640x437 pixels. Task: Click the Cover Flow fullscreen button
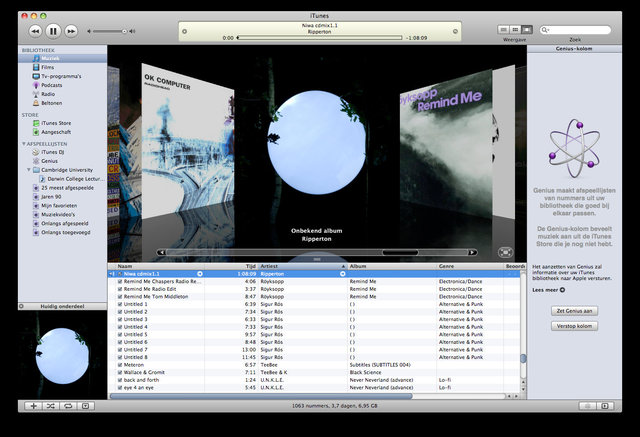tap(505, 253)
